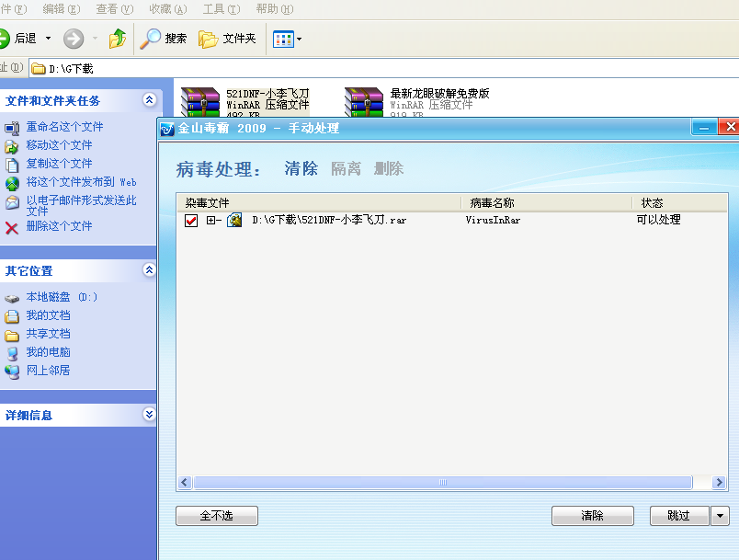Image resolution: width=739 pixels, height=560 pixels.
Task: Click 将这个文件发布到 Web link
Action: click(81, 182)
